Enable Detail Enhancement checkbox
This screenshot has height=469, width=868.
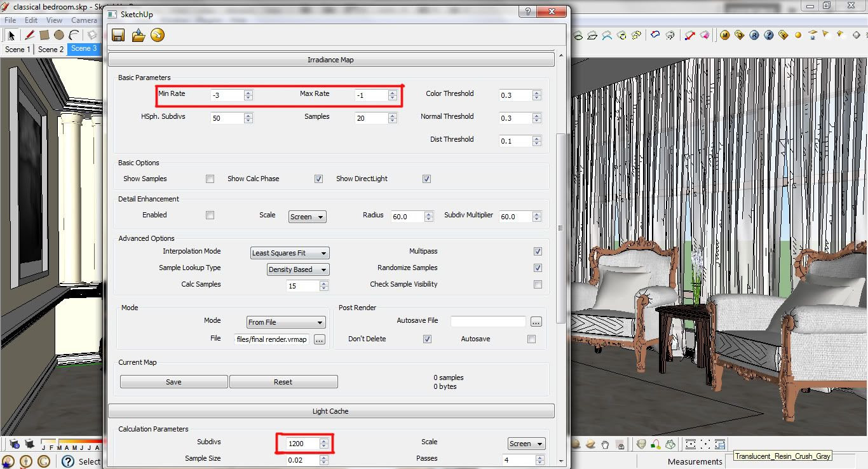pyautogui.click(x=210, y=215)
